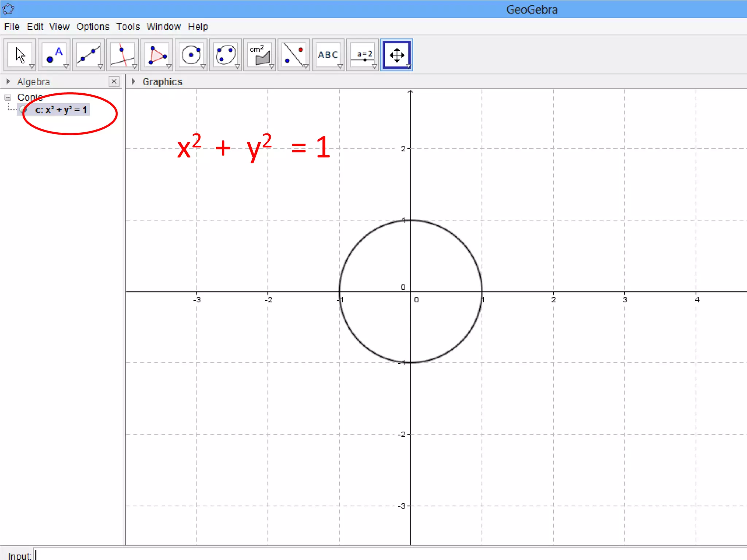Pick the ABC Insert Text tool
This screenshot has height=560, width=747.
[328, 55]
